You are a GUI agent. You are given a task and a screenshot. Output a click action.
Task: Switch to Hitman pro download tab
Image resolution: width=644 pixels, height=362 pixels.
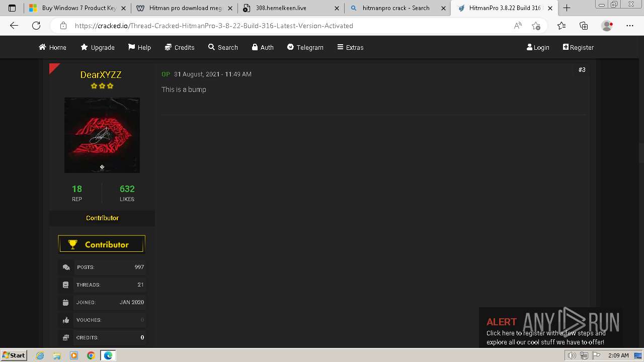184,8
